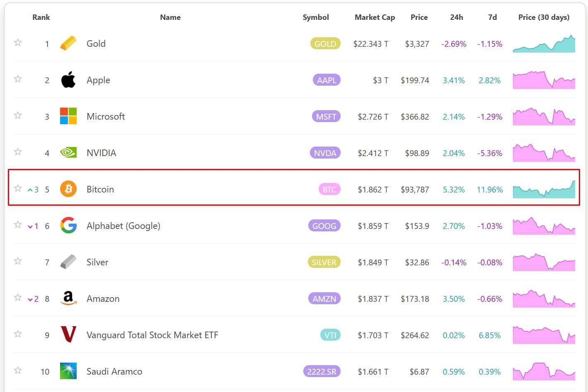588x392 pixels.
Task: Open Apple's 30-day price sparkline
Action: [544, 80]
